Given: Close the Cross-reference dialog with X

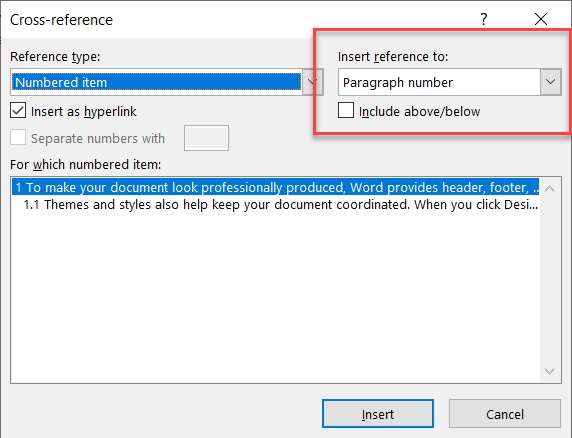Looking at the screenshot, I should tap(541, 19).
